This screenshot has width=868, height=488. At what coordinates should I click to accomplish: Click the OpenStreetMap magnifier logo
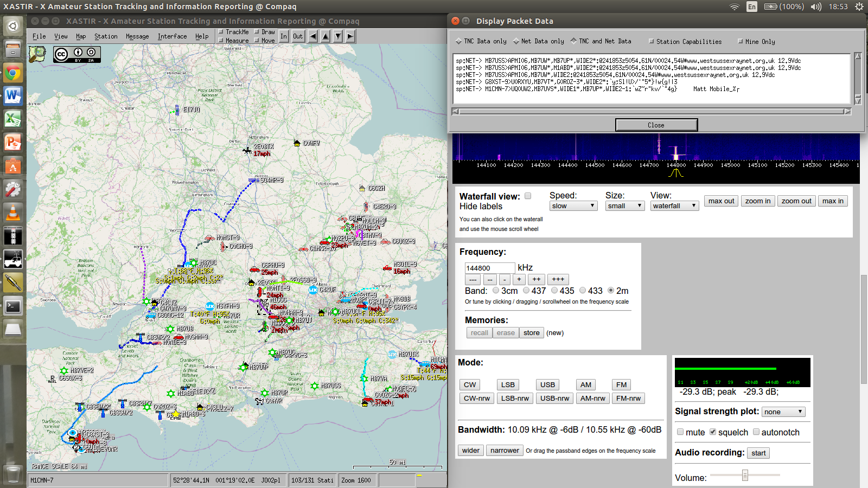(37, 54)
